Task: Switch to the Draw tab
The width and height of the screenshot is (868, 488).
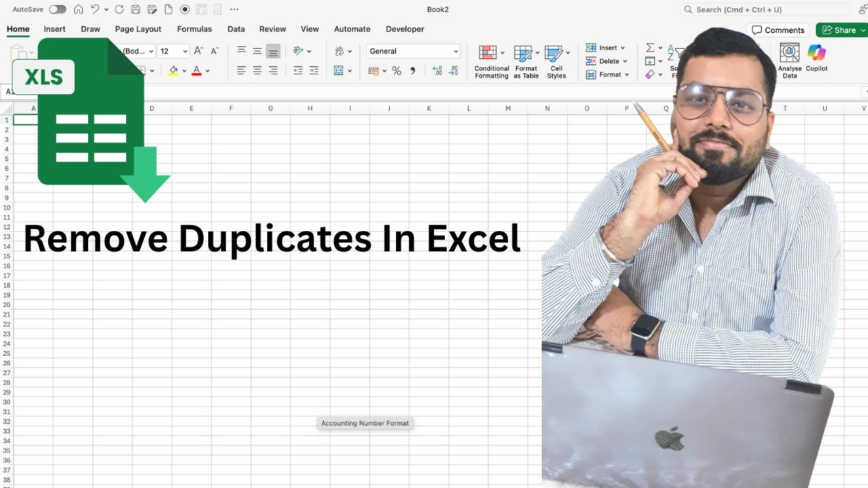Action: click(x=90, y=29)
